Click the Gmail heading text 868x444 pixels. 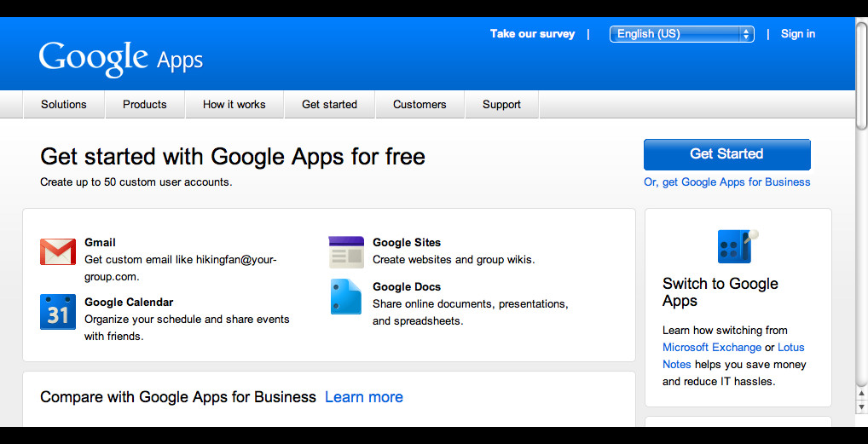(101, 243)
